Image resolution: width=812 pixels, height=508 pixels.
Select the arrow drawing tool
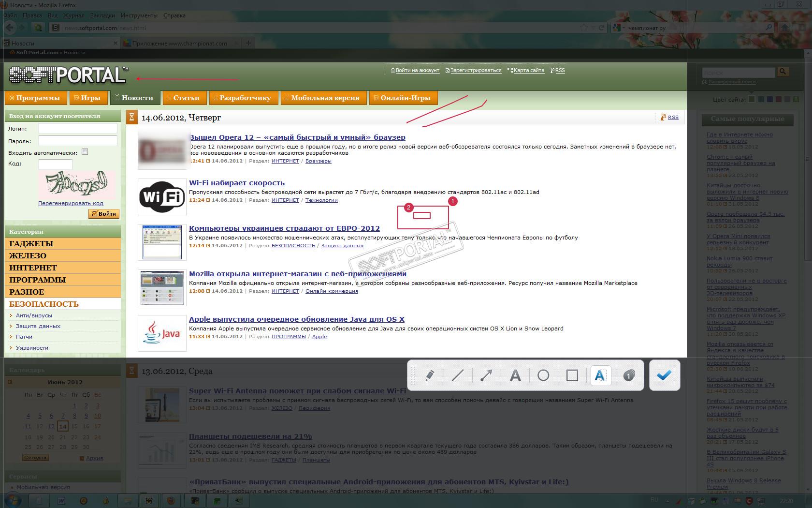[486, 375]
